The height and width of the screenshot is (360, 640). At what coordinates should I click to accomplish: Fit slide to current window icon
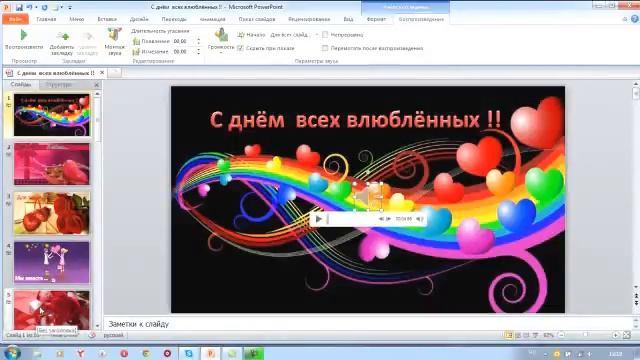click(x=627, y=335)
